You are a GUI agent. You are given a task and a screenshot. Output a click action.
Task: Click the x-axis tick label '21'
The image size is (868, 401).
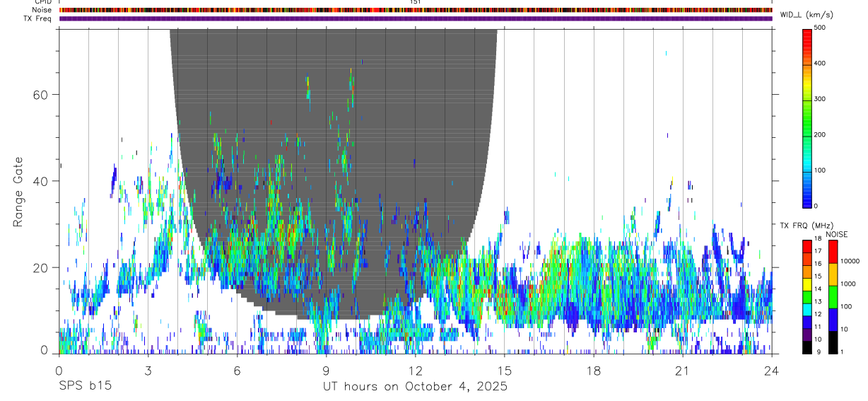pos(682,371)
